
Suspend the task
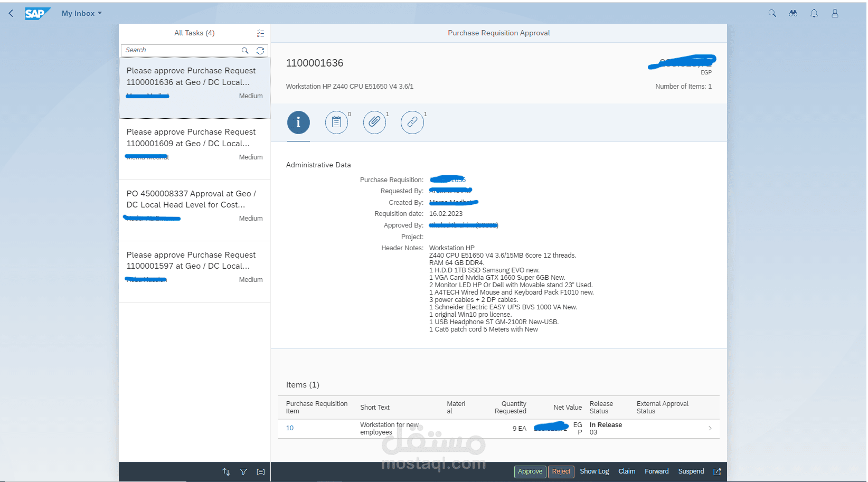pyautogui.click(x=691, y=471)
